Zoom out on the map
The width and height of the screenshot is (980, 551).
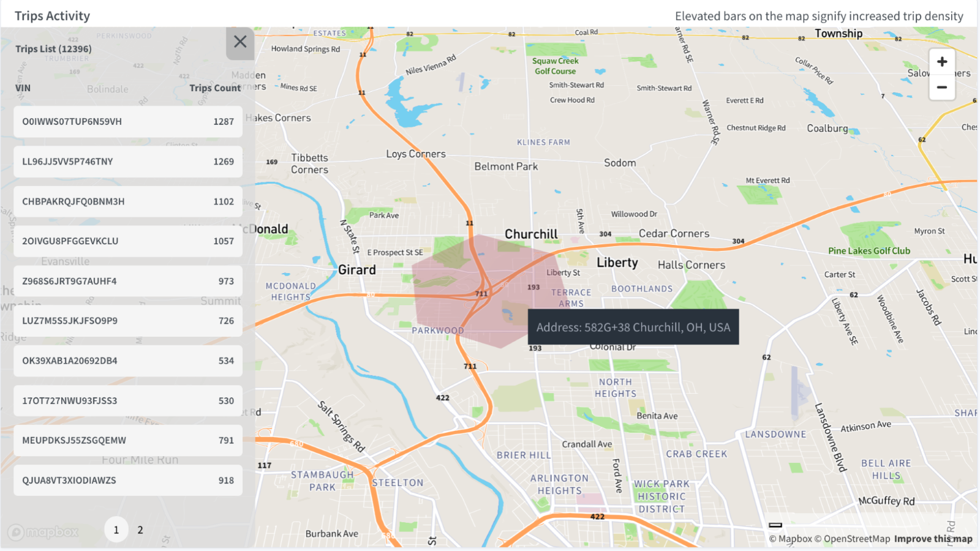click(942, 87)
